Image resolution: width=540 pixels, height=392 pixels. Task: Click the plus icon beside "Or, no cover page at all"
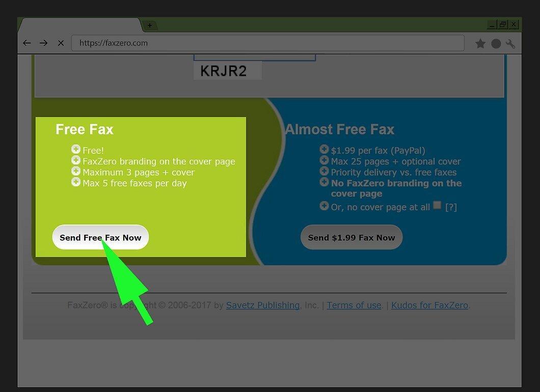pos(324,206)
